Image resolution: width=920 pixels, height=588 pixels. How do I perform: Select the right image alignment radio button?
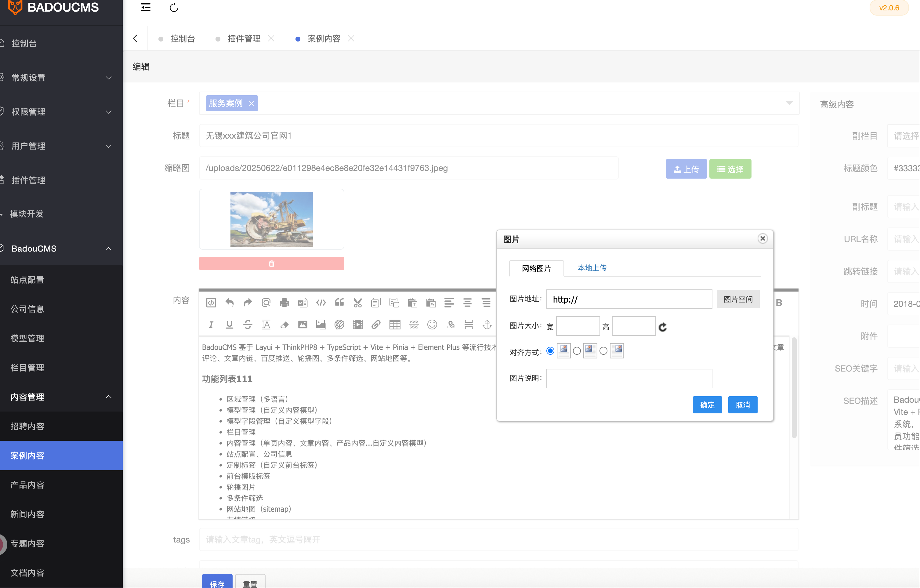point(604,351)
